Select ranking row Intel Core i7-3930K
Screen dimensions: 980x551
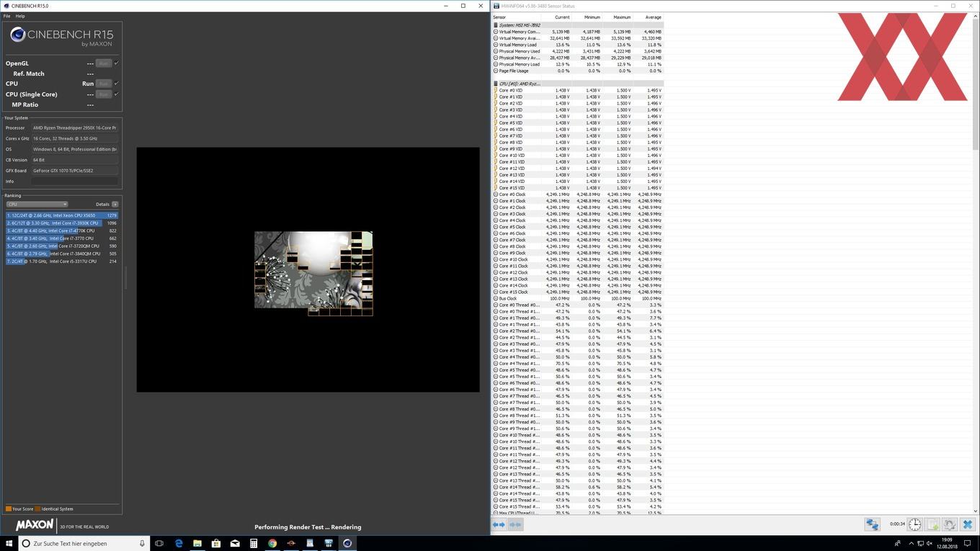[62, 223]
